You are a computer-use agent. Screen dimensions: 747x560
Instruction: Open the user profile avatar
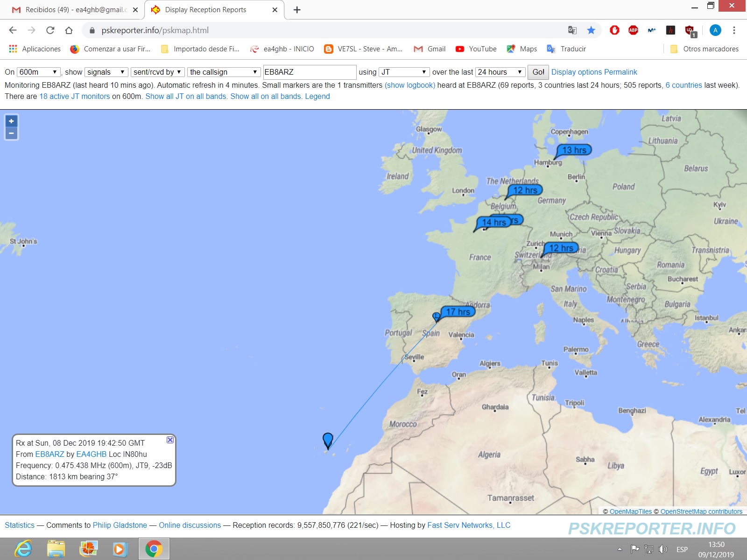point(715,30)
